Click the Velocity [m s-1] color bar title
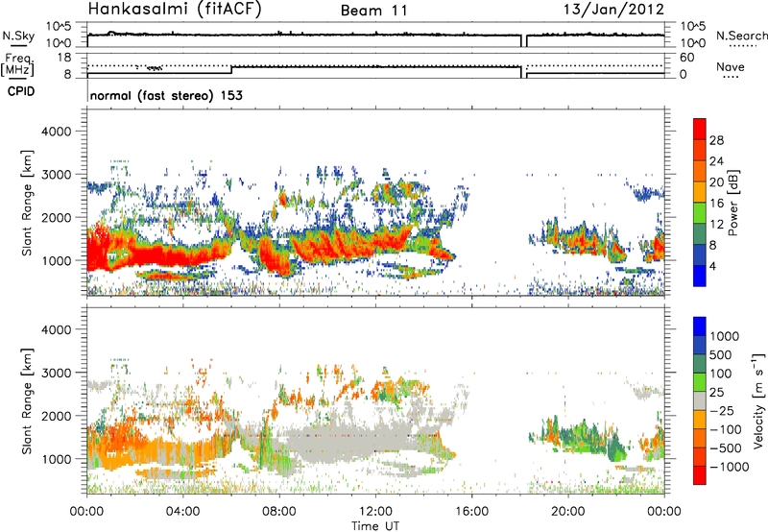Image resolution: width=768 pixels, height=532 pixels. (x=758, y=400)
